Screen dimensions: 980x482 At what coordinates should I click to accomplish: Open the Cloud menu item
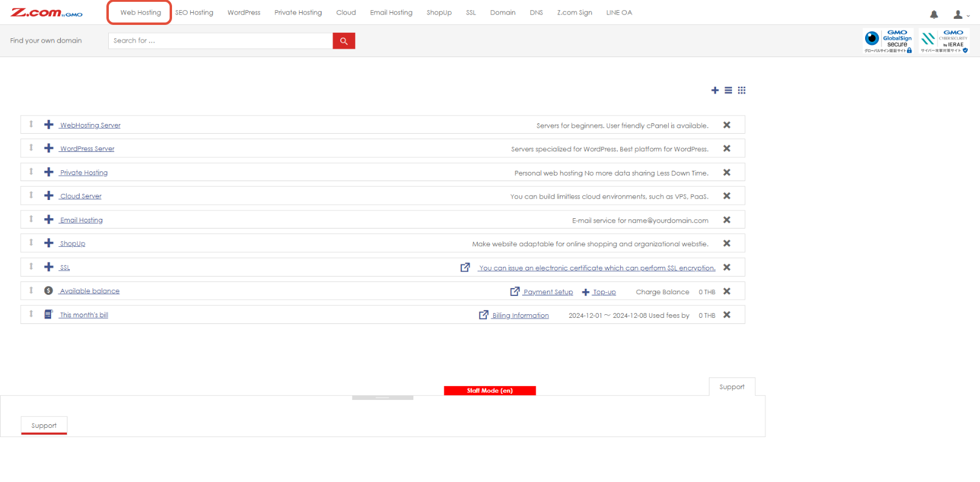click(346, 13)
